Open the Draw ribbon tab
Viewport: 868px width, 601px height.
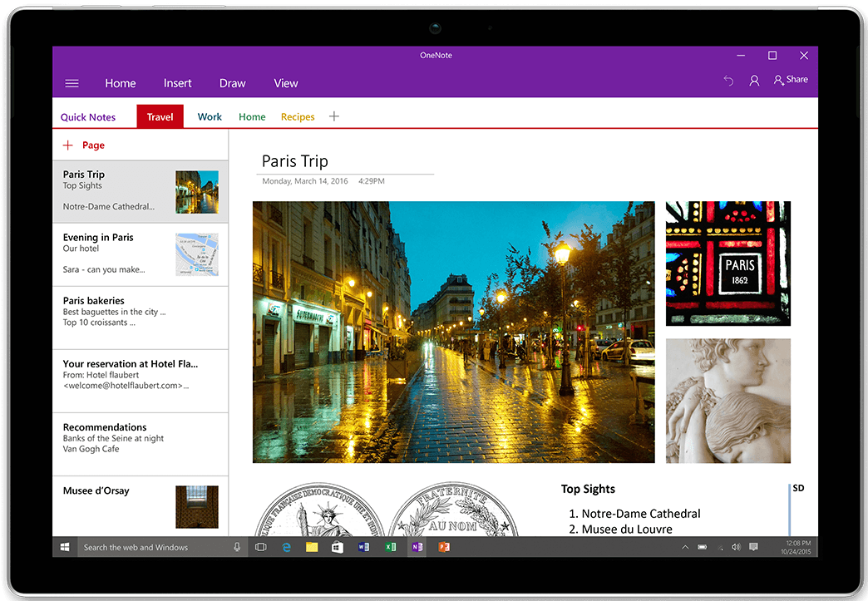[x=232, y=83]
